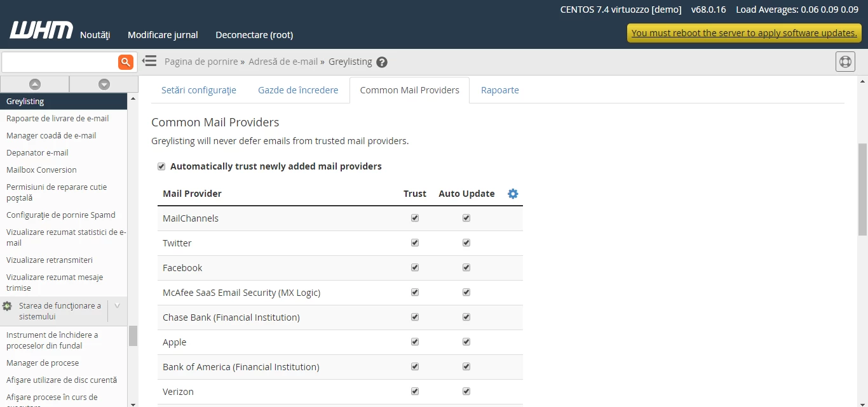
Task: Switch to the Rapoarte tab
Action: [499, 90]
